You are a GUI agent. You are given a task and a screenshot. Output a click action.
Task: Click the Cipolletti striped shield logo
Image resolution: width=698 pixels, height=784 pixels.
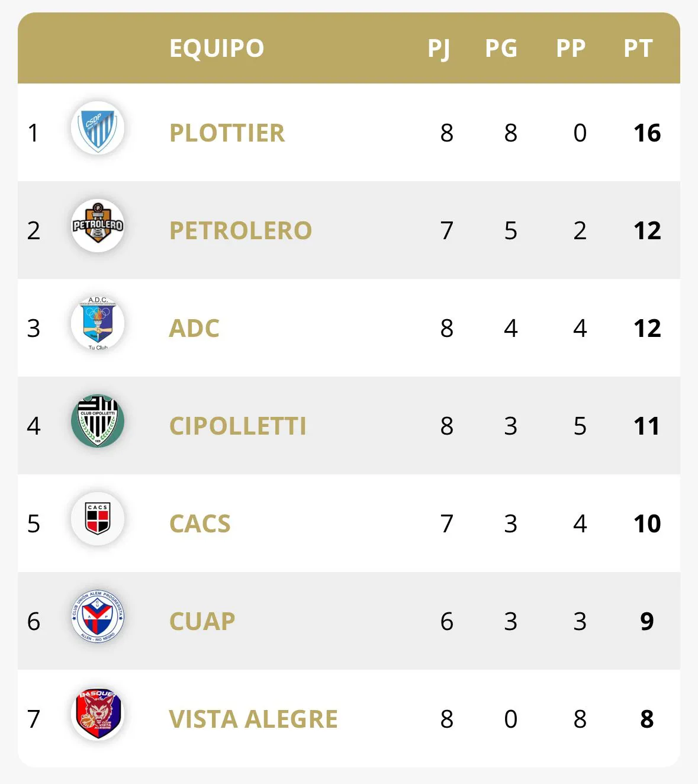98,422
